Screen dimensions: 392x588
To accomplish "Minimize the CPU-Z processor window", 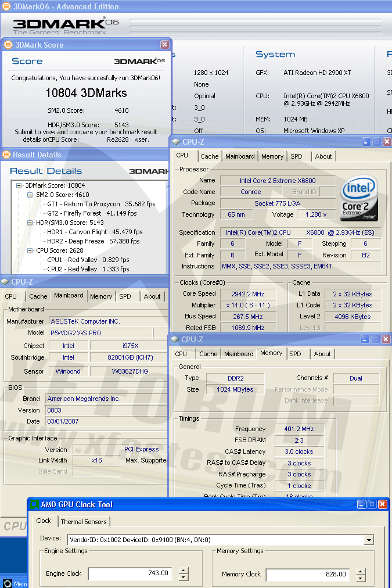I will pyautogui.click(x=366, y=142).
